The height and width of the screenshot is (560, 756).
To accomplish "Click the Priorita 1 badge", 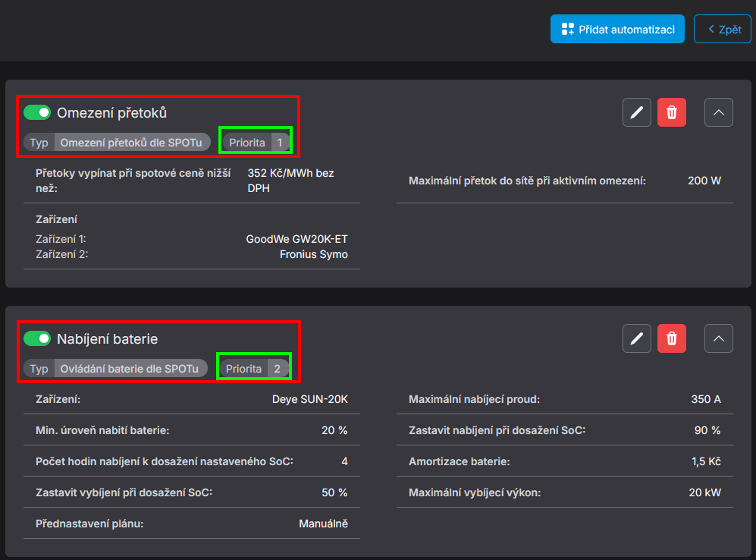I will (x=256, y=143).
